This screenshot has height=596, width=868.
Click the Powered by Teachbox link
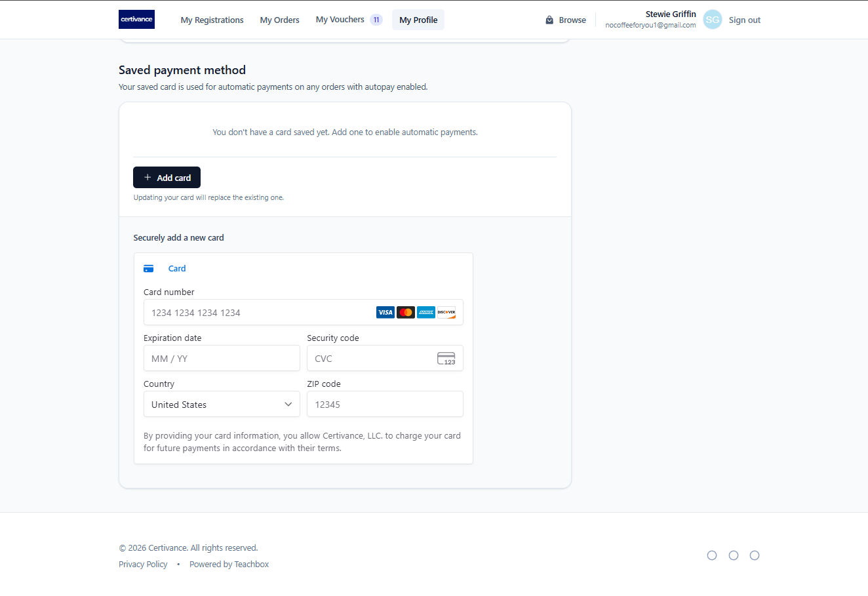click(229, 565)
